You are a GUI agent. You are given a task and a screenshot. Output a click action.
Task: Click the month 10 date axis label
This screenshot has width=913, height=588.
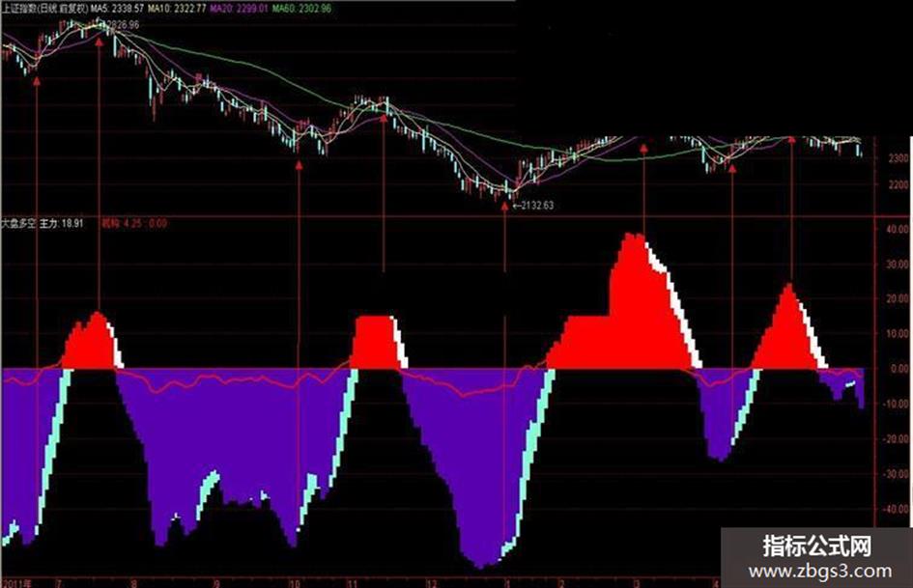click(294, 583)
